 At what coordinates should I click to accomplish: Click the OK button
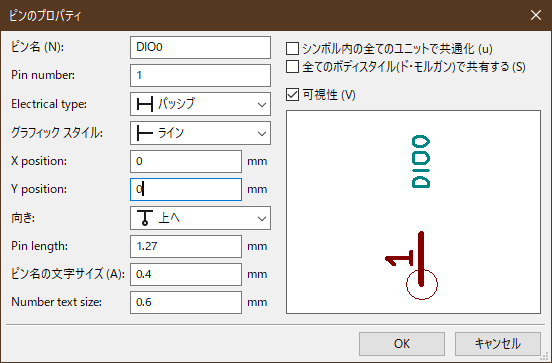[402, 344]
